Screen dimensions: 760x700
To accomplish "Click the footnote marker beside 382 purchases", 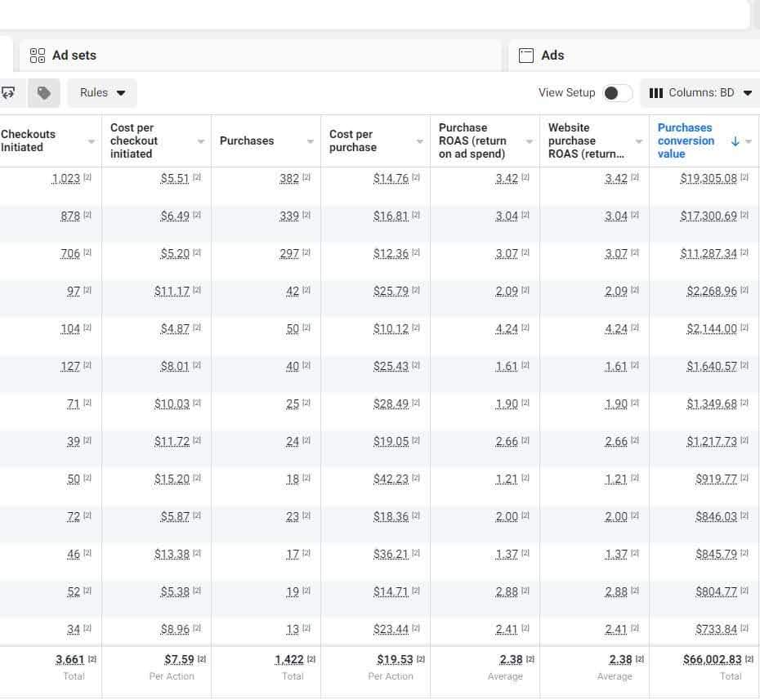I will click(x=306, y=177).
